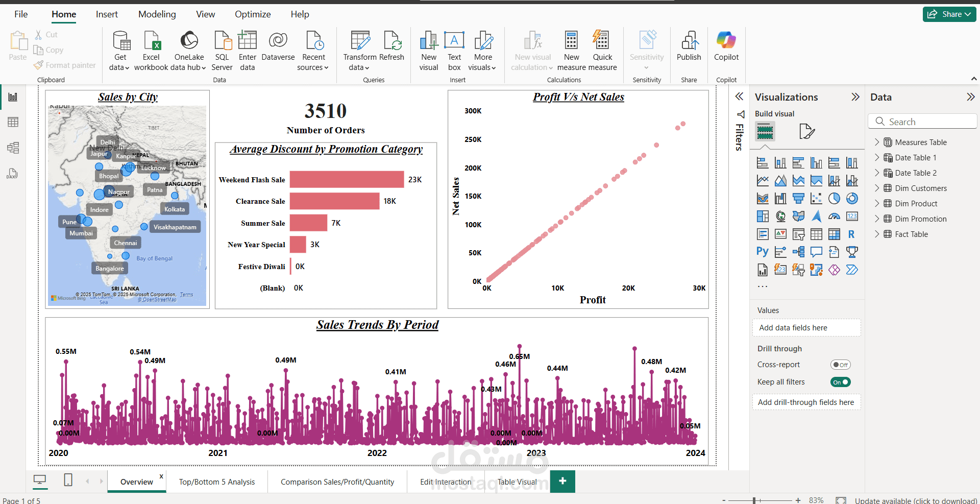Add a new page with plus button
980x504 pixels.
pos(562,481)
